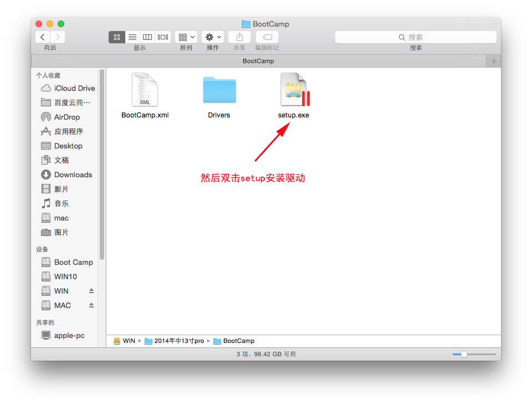
Task: Select the BootCamp.xml file
Action: pyautogui.click(x=145, y=96)
